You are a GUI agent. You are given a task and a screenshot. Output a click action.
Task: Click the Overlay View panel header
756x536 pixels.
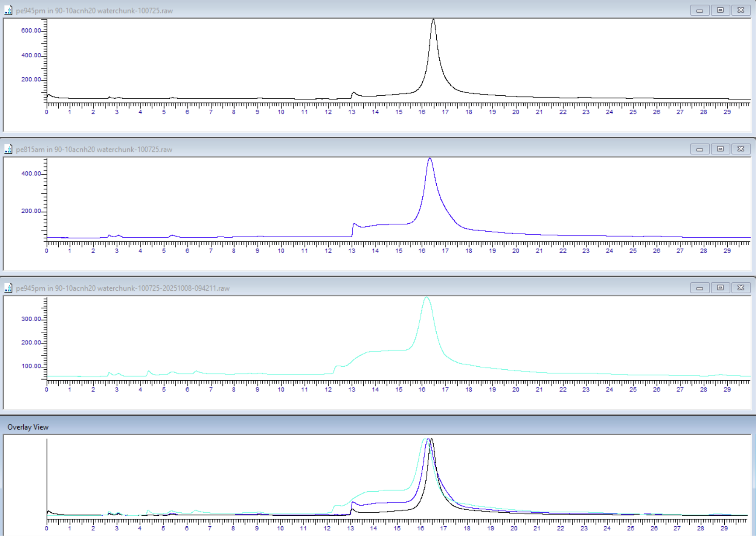point(28,427)
